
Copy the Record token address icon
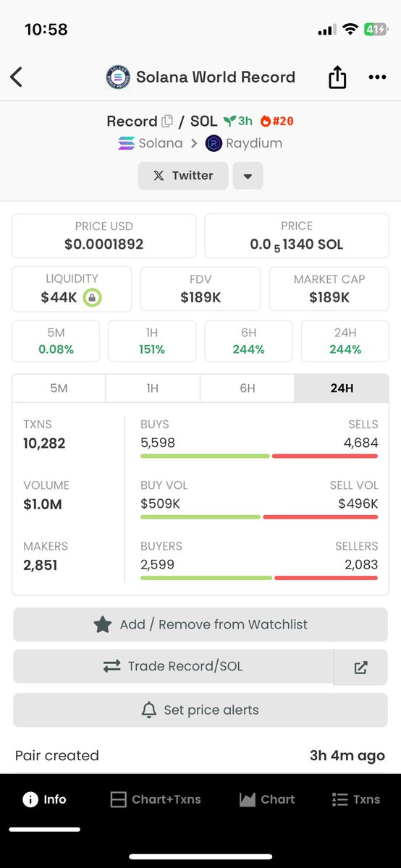pos(167,121)
